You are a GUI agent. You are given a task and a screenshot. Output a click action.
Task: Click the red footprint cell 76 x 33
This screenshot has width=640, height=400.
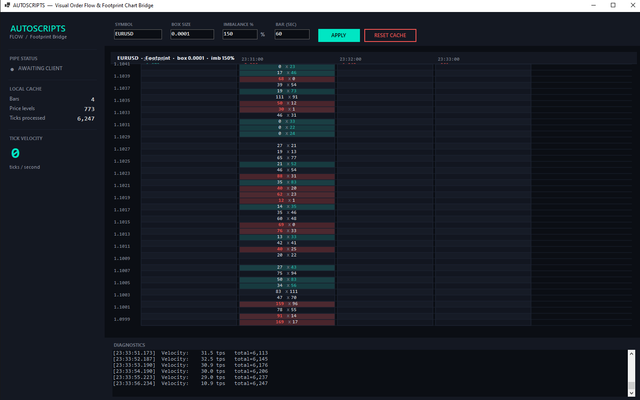[x=287, y=231]
